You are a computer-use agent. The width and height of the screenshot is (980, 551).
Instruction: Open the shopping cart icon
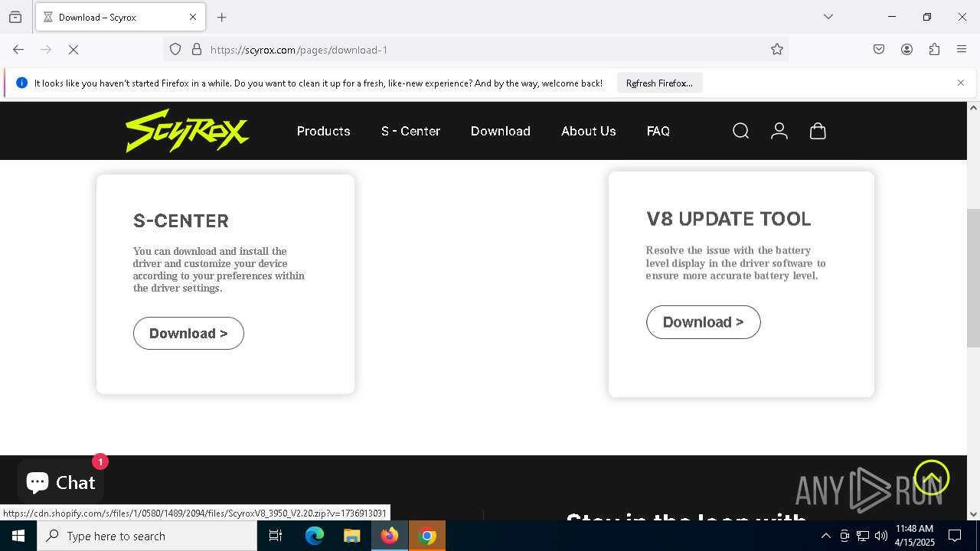coord(818,132)
